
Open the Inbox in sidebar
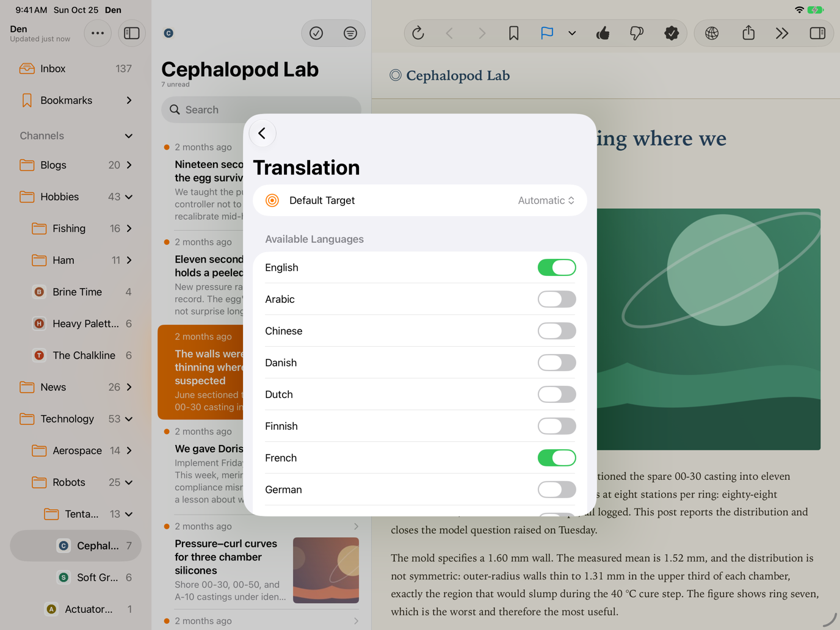click(x=76, y=68)
